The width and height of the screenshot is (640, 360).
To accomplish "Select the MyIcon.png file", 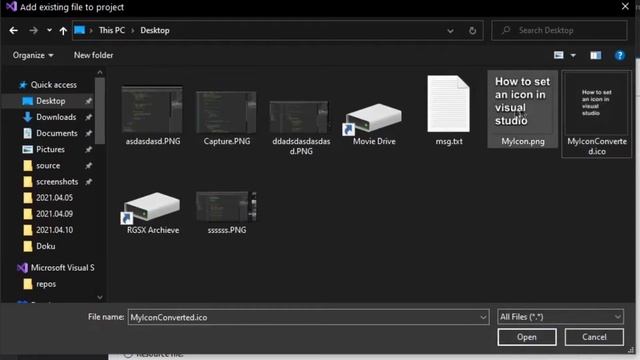I will (x=523, y=109).
